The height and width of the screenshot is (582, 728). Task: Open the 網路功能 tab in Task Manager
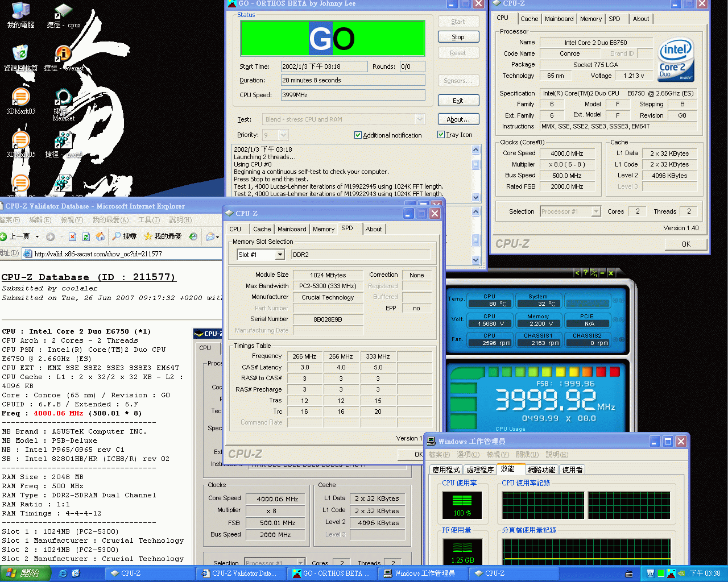tap(541, 469)
